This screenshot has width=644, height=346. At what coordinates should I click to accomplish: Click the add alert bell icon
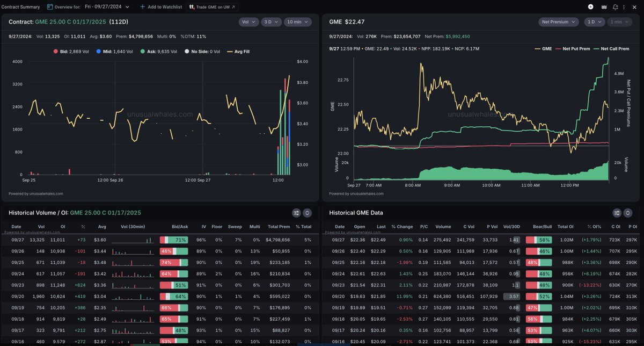coord(616,7)
